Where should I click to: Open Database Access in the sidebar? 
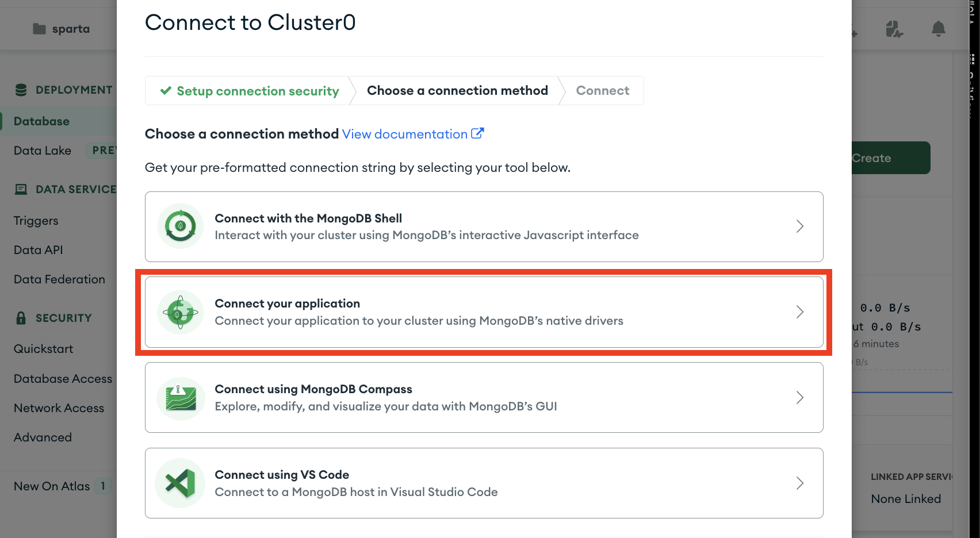(63, 379)
